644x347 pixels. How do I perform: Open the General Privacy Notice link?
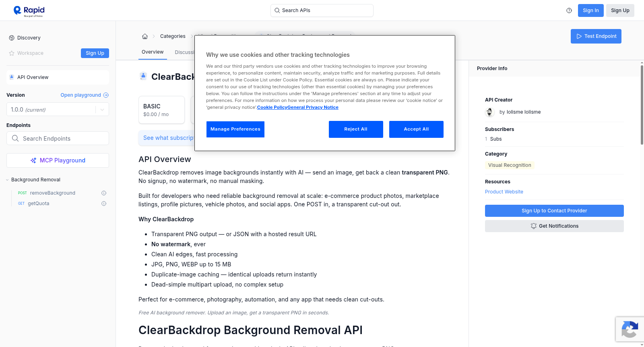click(x=313, y=107)
